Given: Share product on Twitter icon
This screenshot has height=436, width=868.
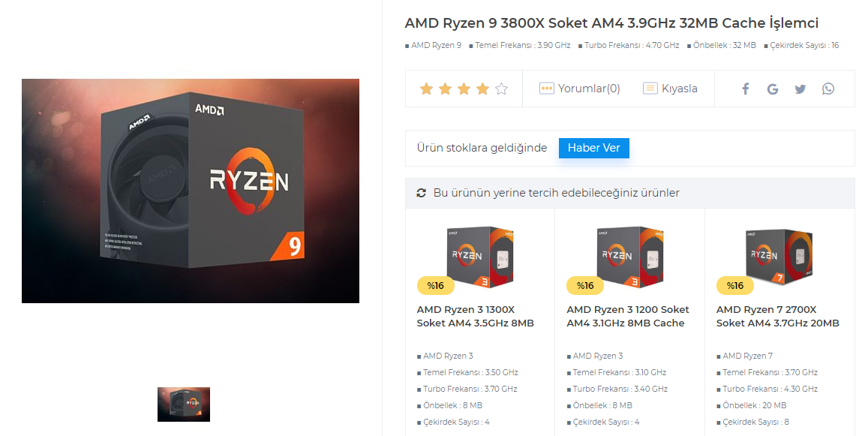Looking at the screenshot, I should tap(800, 89).
